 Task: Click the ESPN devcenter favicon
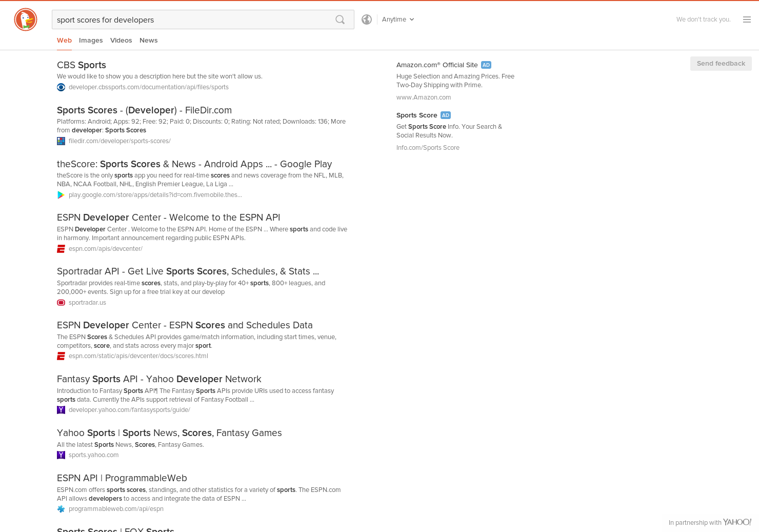click(61, 249)
